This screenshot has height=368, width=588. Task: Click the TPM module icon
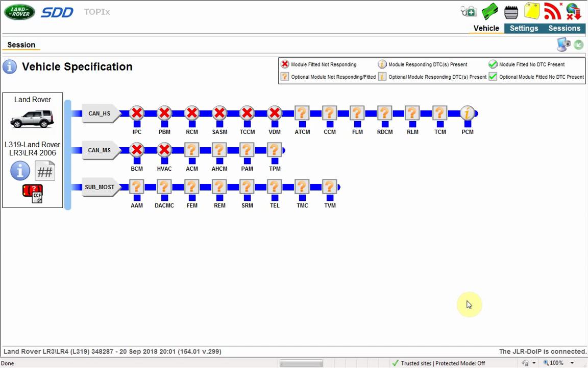275,150
